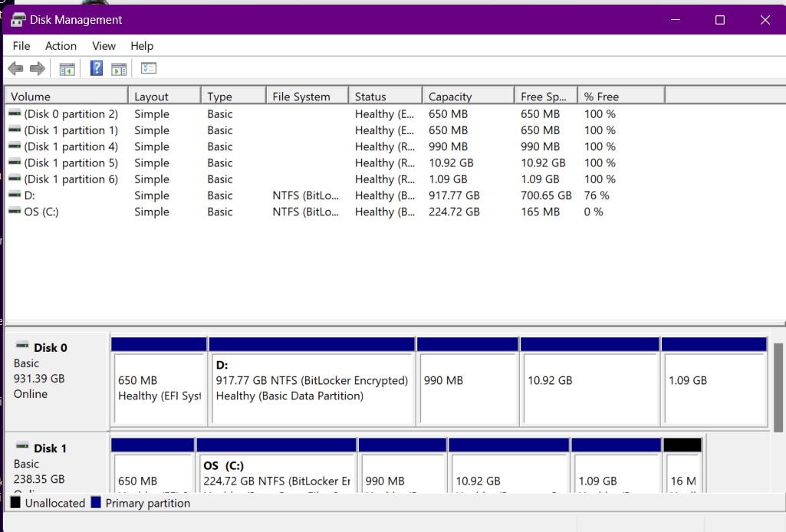Image resolution: width=786 pixels, height=532 pixels.
Task: Select OS (C:) 224.72 GB partition block
Action: coord(276,466)
